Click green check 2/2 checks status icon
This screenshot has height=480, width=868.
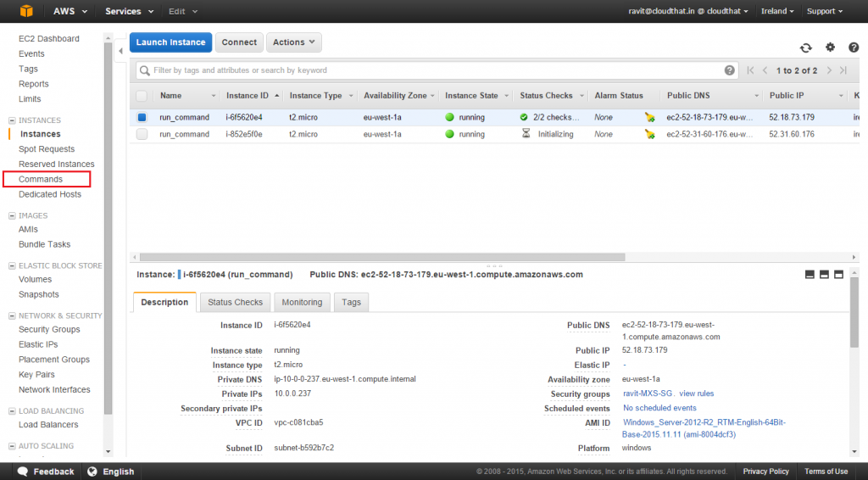click(x=524, y=117)
